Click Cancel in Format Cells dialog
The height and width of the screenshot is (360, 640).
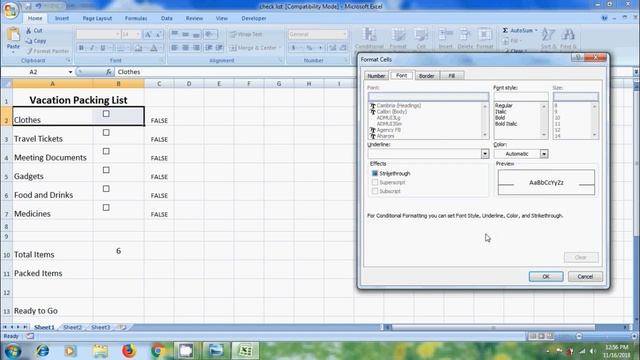click(585, 277)
